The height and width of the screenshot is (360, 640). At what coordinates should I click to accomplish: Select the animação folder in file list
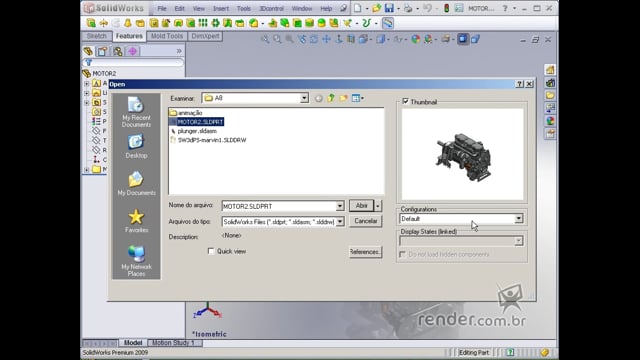[186, 113]
